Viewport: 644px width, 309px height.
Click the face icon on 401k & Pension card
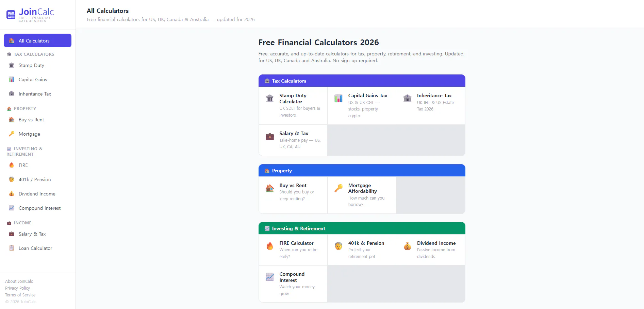[x=338, y=246]
